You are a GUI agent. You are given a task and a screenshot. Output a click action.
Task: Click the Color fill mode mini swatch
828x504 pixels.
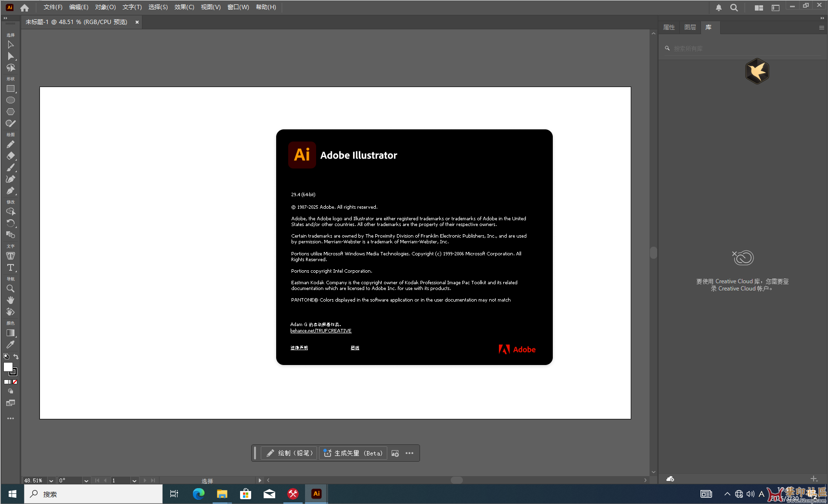6,382
